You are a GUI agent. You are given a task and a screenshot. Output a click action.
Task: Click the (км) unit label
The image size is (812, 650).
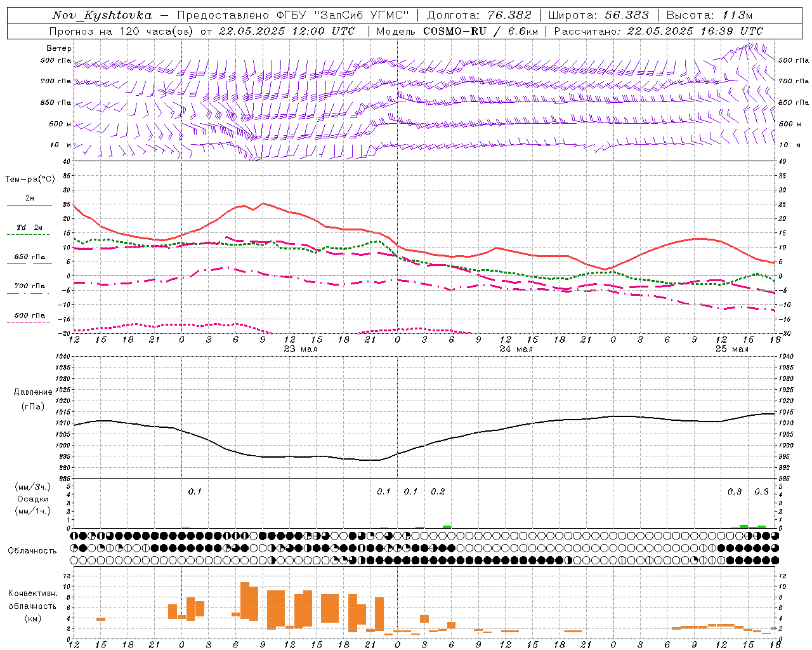33,618
